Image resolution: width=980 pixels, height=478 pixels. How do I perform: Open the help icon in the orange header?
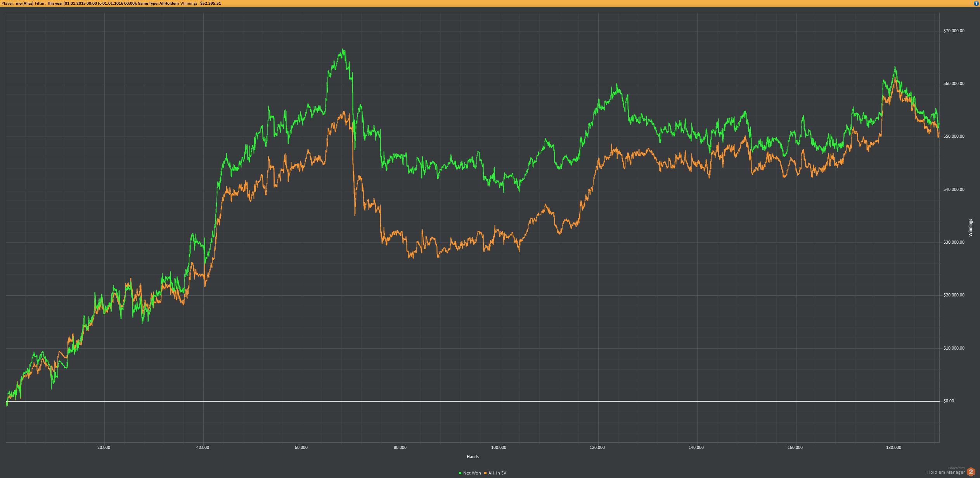[x=976, y=3]
